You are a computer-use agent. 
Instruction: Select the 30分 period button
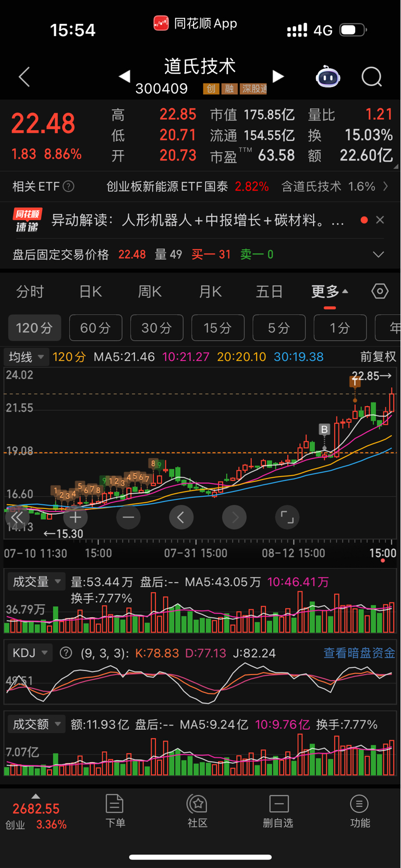[156, 328]
